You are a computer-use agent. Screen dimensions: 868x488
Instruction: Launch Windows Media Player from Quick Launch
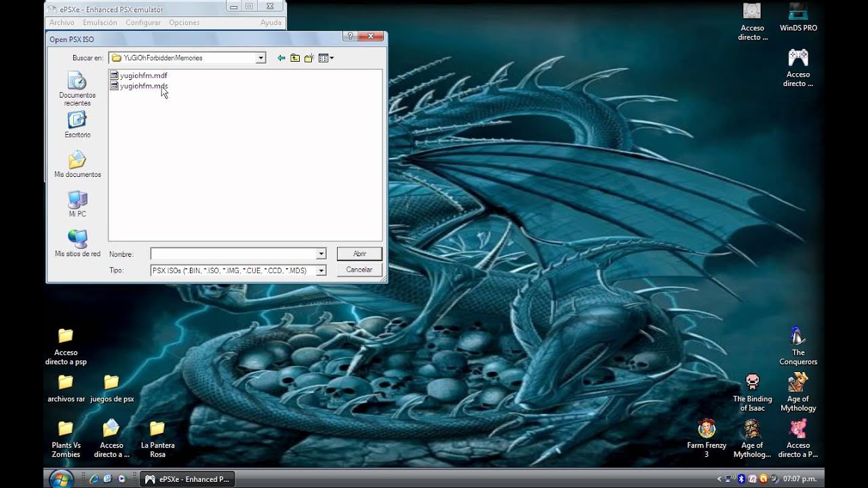pos(122,479)
